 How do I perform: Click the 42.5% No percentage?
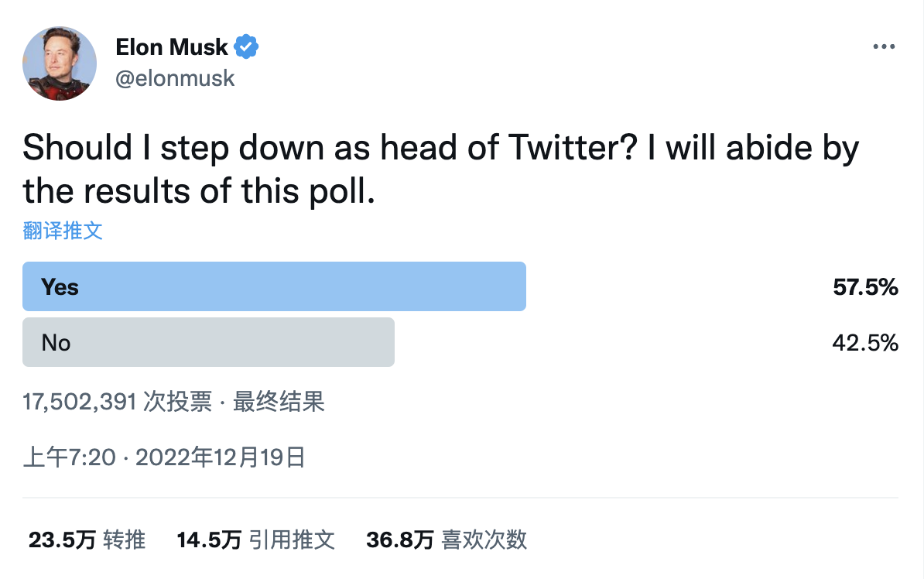[x=865, y=343]
